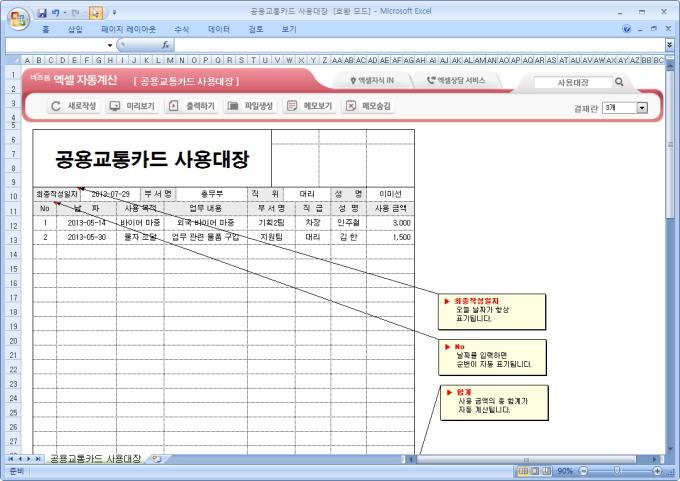The height and width of the screenshot is (481, 680).
Task: Open the Name Box dropdown arrow
Action: [x=110, y=45]
